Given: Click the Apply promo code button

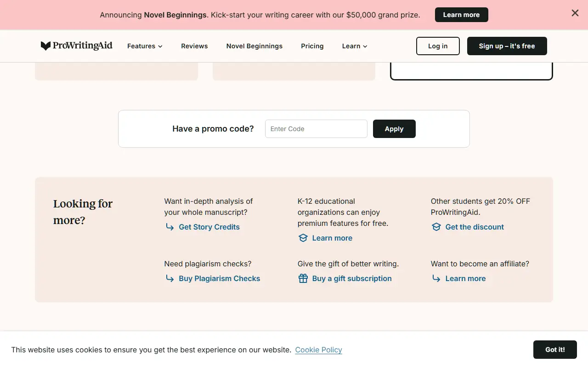Looking at the screenshot, I should 394,129.
